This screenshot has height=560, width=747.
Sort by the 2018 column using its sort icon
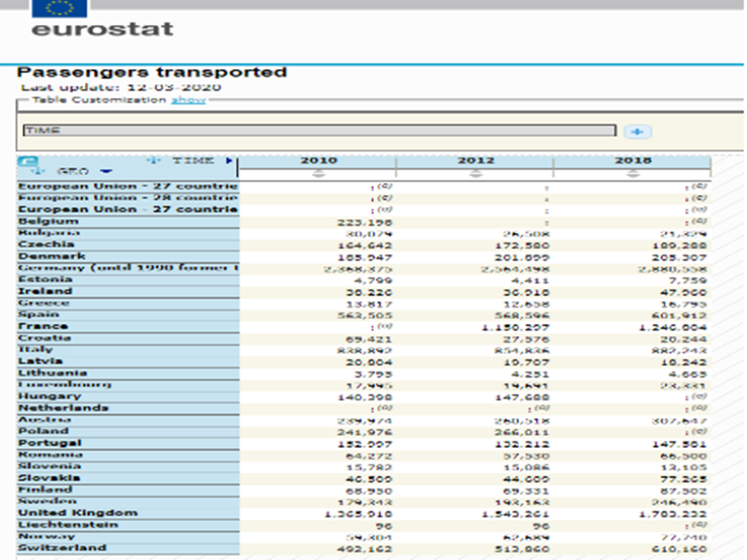pos(633,173)
